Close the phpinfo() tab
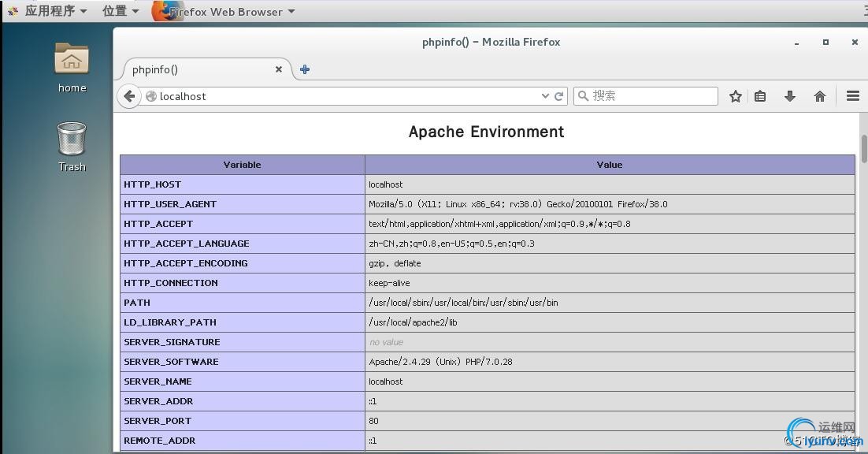This screenshot has width=868, height=454. 279,69
